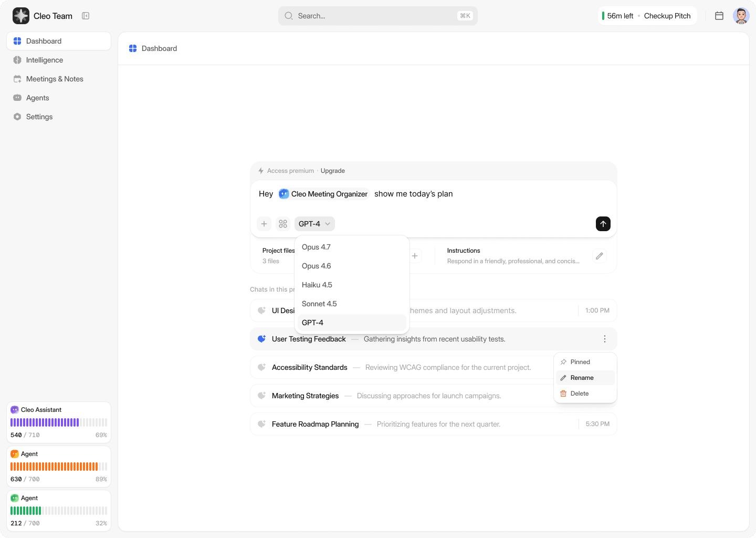Open Project files showing 3 files
The height and width of the screenshot is (538, 756).
click(278, 256)
